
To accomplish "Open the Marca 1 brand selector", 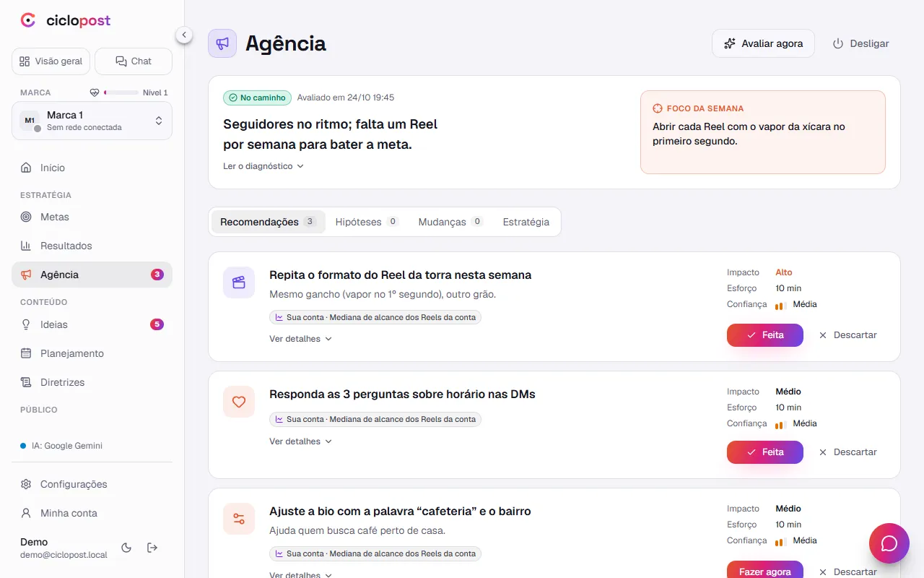I will click(x=92, y=121).
